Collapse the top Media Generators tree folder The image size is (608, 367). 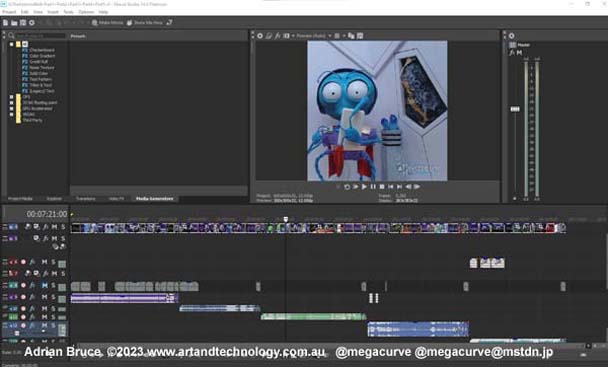12,44
